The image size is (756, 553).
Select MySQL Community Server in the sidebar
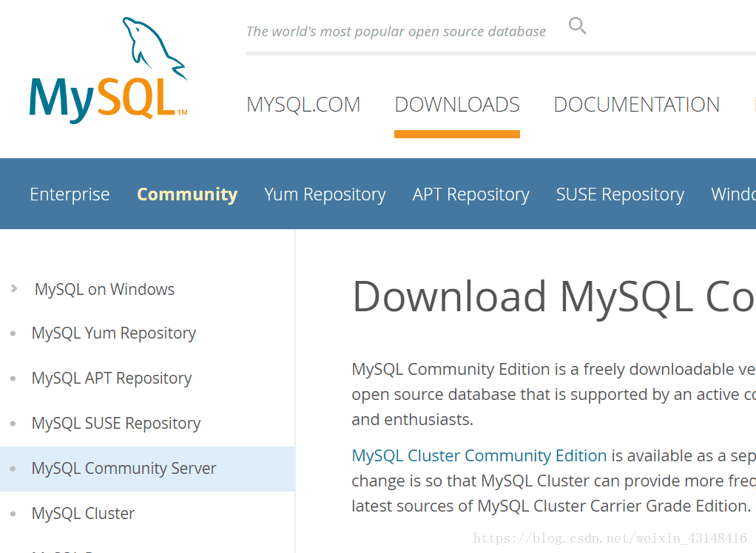coord(123,468)
